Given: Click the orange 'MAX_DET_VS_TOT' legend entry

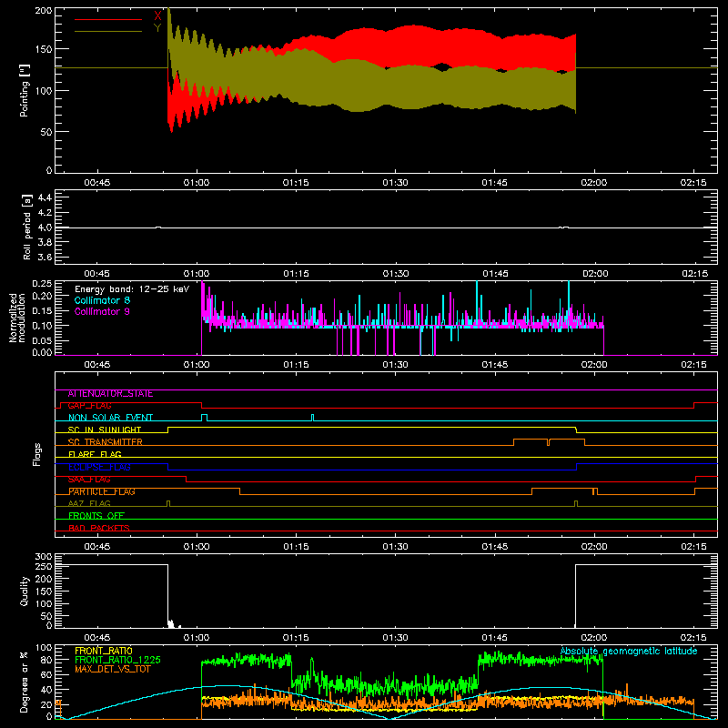Looking at the screenshot, I should tap(113, 669).
